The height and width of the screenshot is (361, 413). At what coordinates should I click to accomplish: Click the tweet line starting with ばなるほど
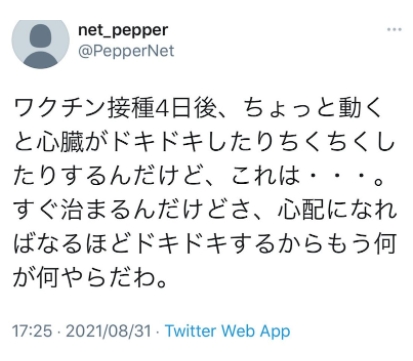pos(205,244)
